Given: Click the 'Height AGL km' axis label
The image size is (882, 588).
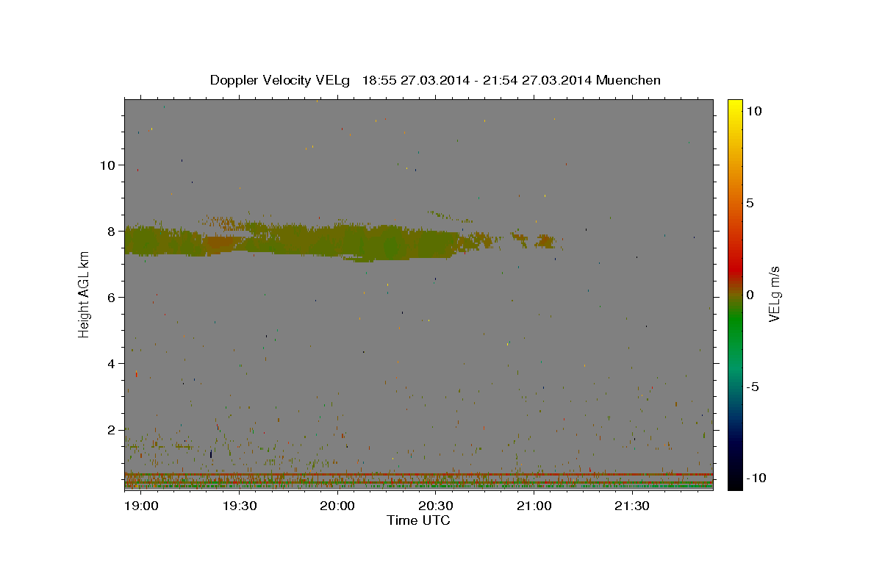Looking at the screenshot, I should tap(85, 294).
